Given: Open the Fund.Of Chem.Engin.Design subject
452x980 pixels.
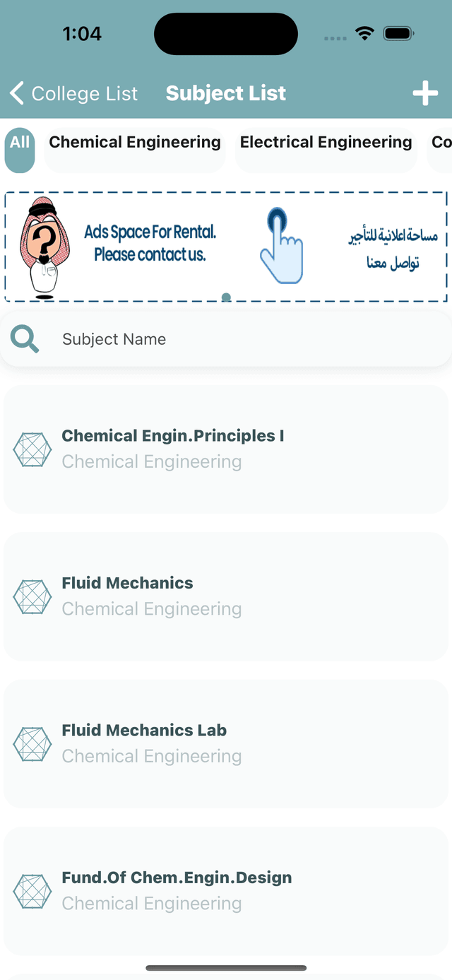Looking at the screenshot, I should coord(226,892).
